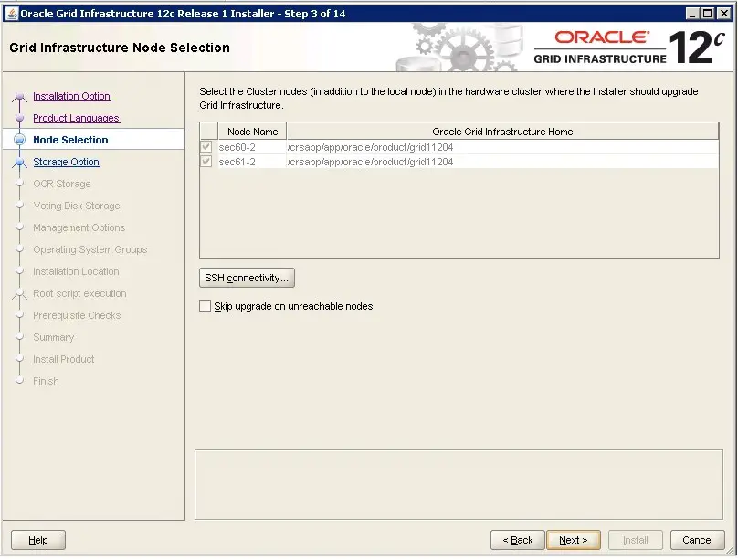Image resolution: width=738 pixels, height=560 pixels.
Task: Go back to the previous installer step
Action: [x=517, y=540]
